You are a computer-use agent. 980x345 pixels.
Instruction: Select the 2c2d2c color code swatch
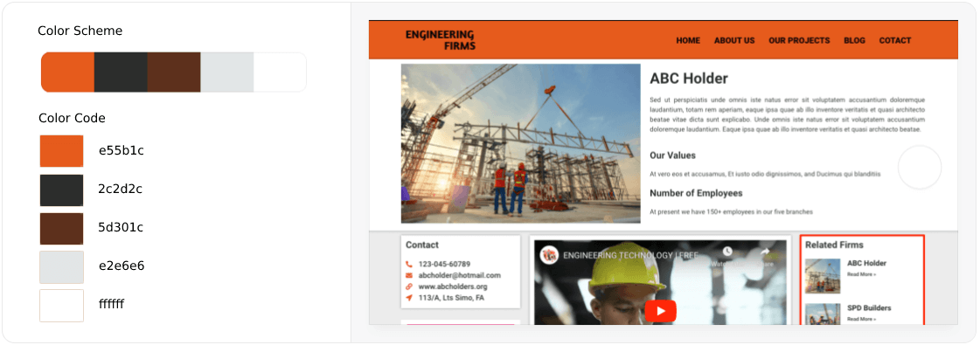pos(61,190)
